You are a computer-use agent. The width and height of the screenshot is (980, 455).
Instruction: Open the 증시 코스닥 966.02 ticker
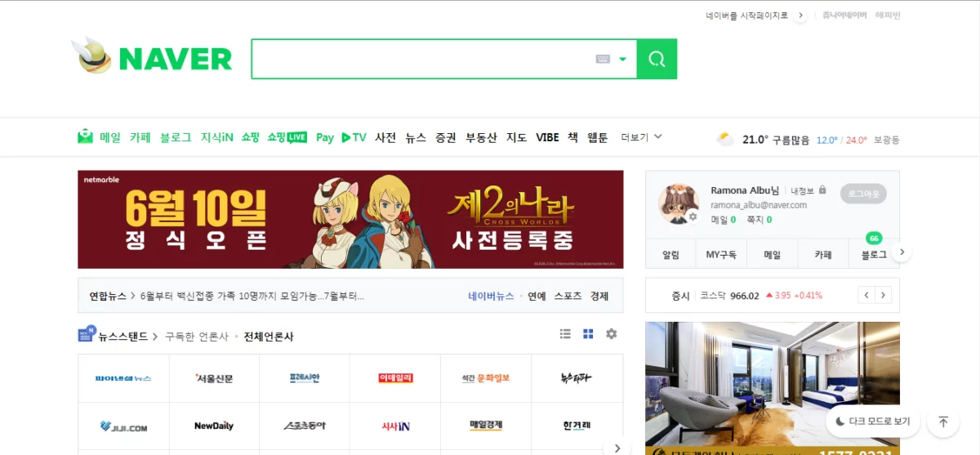coord(746,296)
